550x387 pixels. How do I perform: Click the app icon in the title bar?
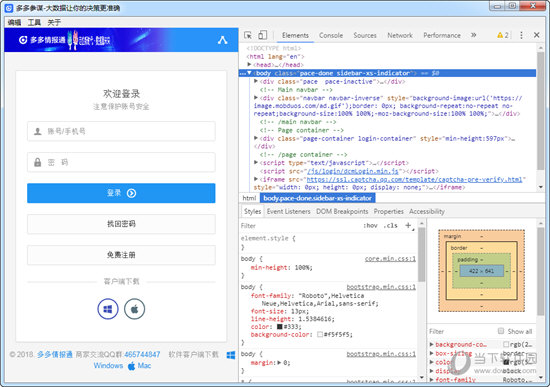point(9,8)
